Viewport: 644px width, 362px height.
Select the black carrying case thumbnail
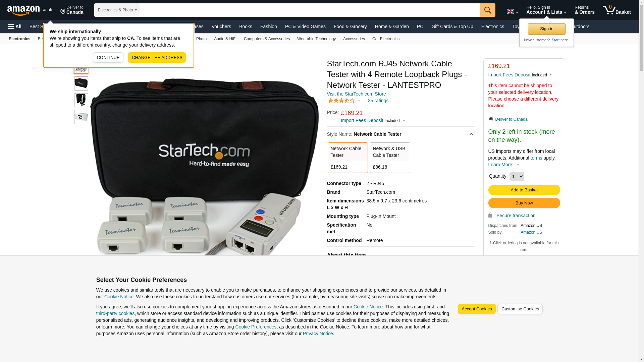tap(81, 83)
